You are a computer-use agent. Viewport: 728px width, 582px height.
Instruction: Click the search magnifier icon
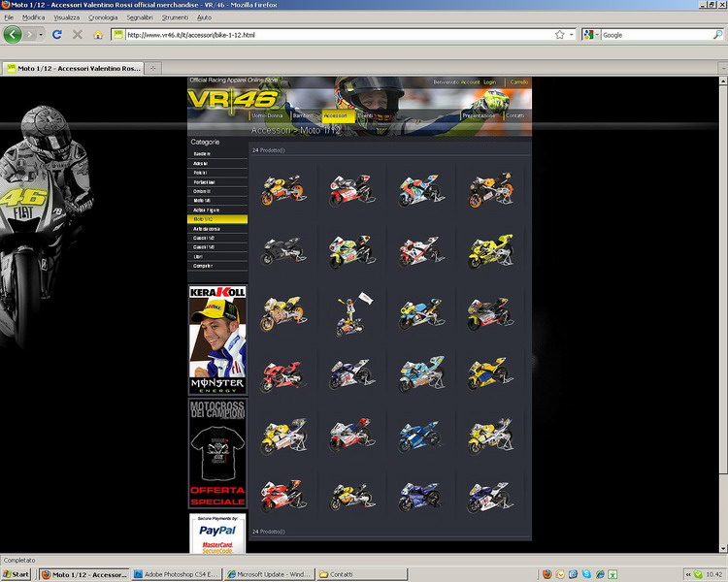coord(717,34)
